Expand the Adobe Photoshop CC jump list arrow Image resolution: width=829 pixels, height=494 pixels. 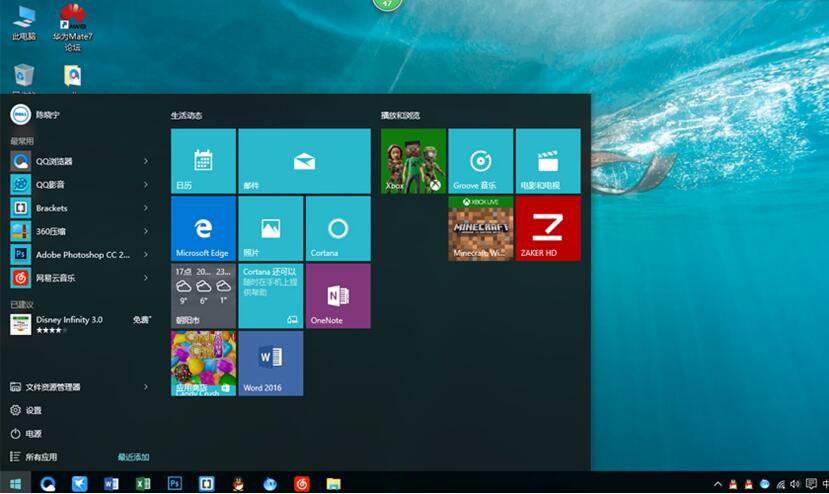point(146,254)
